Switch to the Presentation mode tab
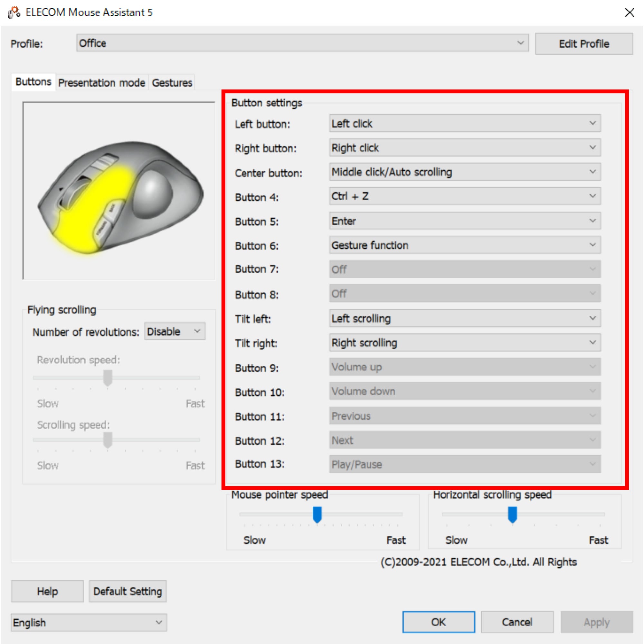Viewport: 644px width, 644px height. [102, 83]
